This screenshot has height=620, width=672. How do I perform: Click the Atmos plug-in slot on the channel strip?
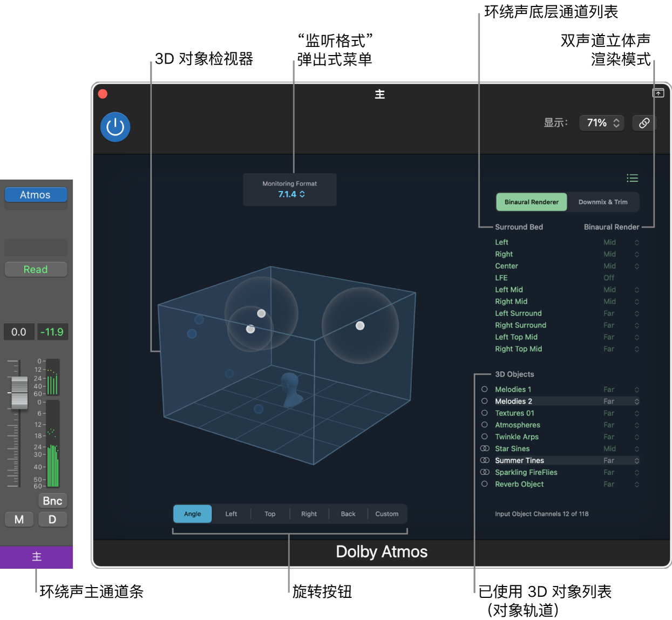[36, 195]
